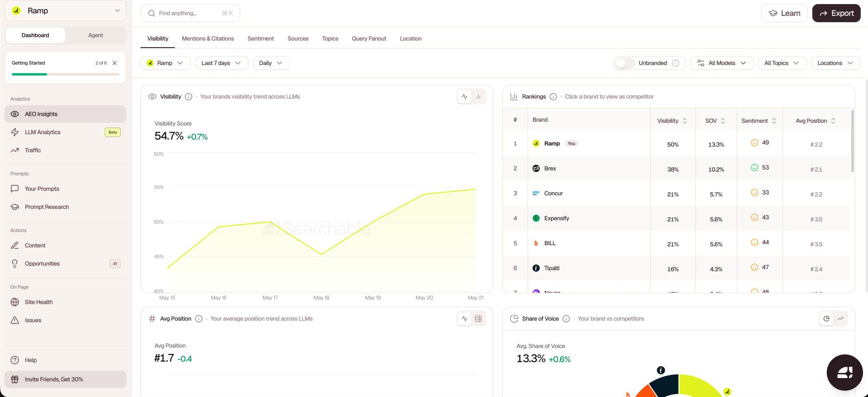Click the Share of Voice info icon
Image resolution: width=868 pixels, height=397 pixels.
566,319
